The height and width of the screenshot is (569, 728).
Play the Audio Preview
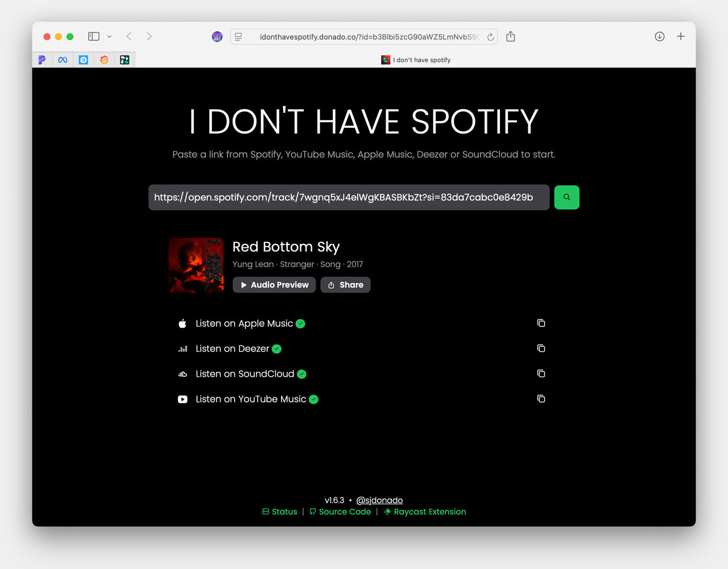274,285
